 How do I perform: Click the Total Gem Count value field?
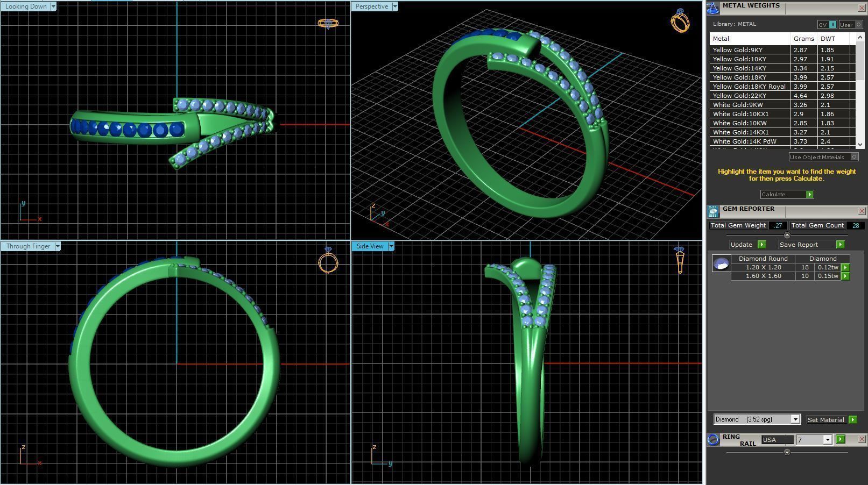point(855,226)
